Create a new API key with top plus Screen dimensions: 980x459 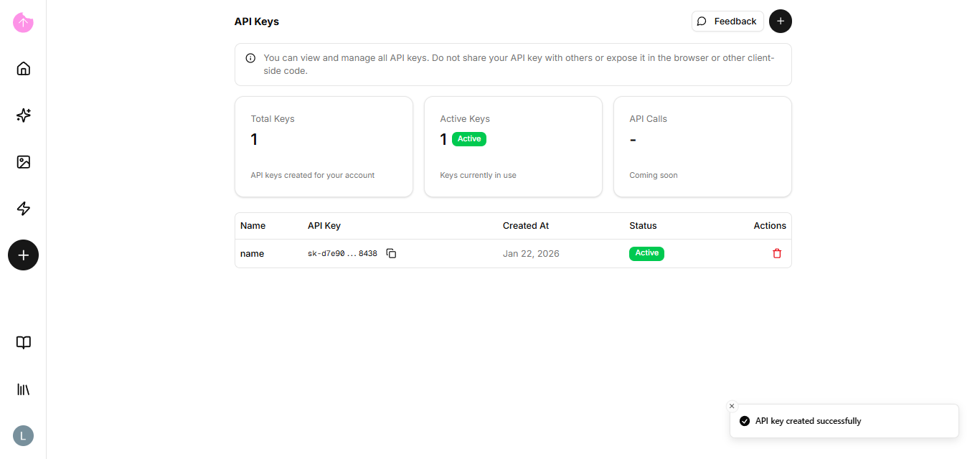[x=781, y=22]
